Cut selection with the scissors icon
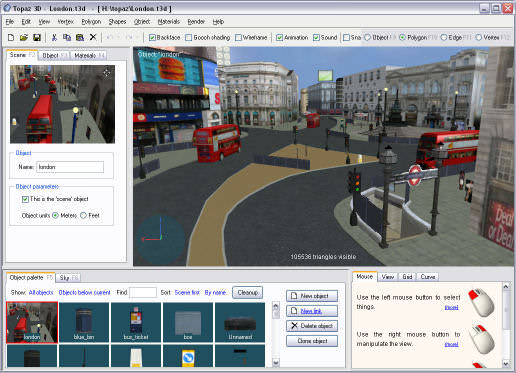The width and height of the screenshot is (516, 373). tap(54, 37)
